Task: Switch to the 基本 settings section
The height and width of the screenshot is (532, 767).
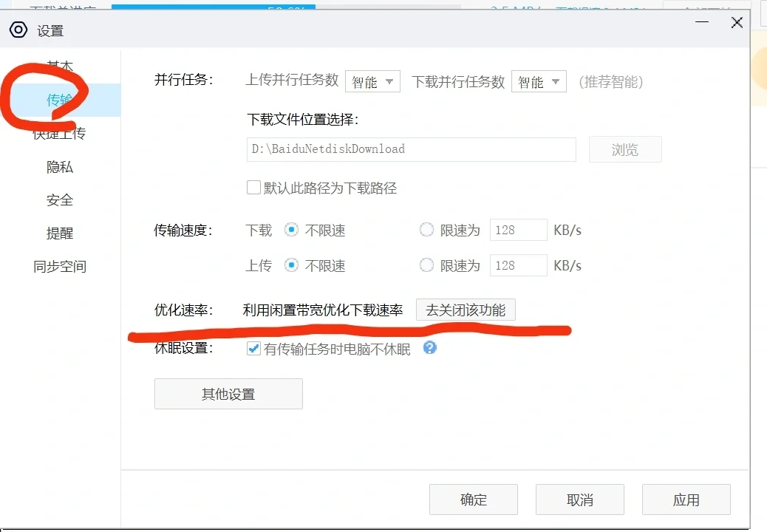Action: [x=59, y=65]
